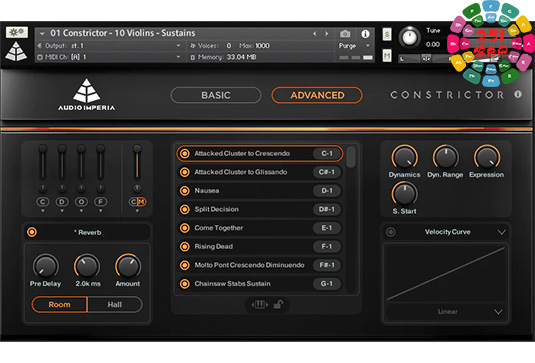This screenshot has height=363, width=535.
Task: Adjust the S. Start knob
Action: click(x=405, y=194)
